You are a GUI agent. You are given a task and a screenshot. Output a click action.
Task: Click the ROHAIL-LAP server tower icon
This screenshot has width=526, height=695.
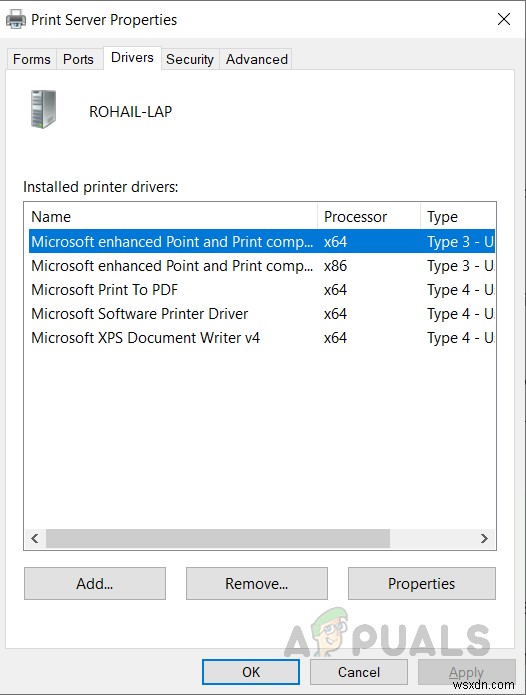click(x=43, y=109)
